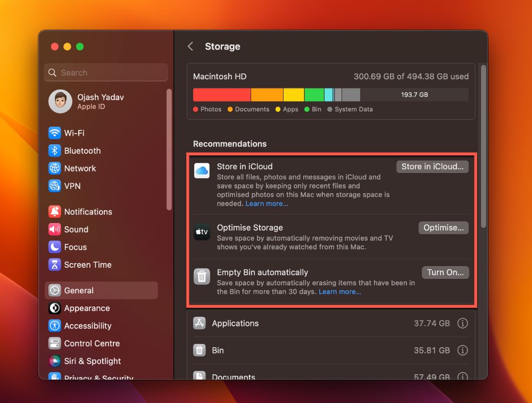Select the Network globe icon
The image size is (532, 403).
coord(54,168)
